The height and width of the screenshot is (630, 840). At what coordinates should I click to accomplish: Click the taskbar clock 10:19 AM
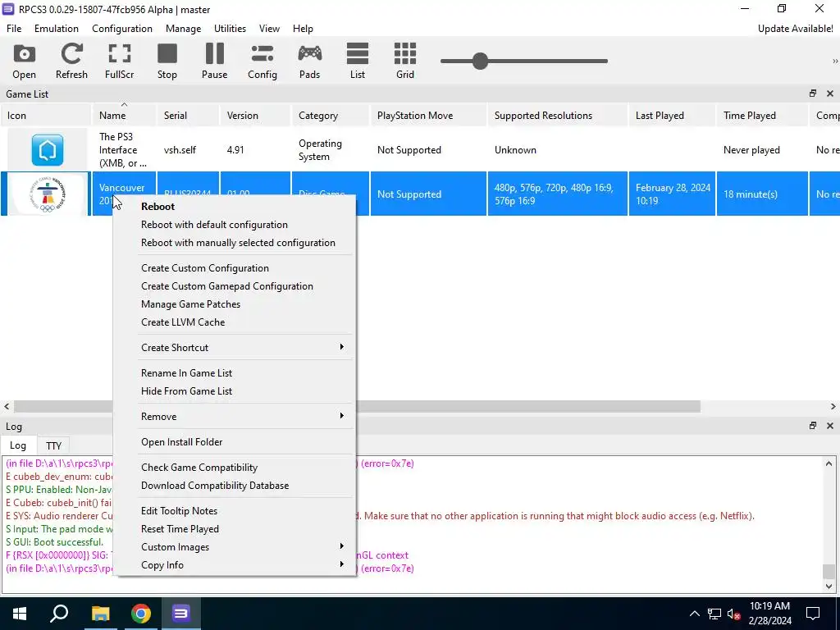[769, 606]
